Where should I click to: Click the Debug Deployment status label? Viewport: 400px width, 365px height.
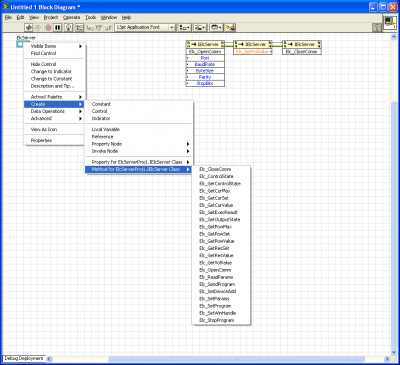pyautogui.click(x=24, y=358)
